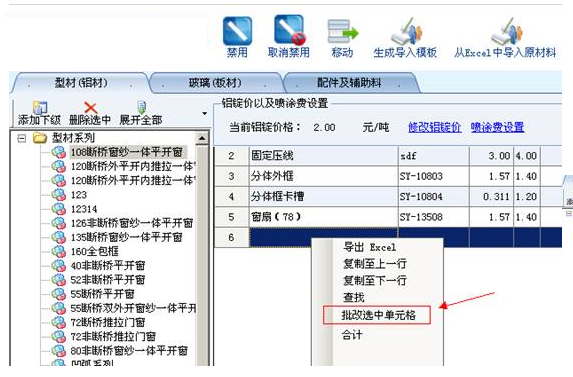The height and width of the screenshot is (377, 573).
Task: Click the icon beside 160全包框
Action: (58, 251)
